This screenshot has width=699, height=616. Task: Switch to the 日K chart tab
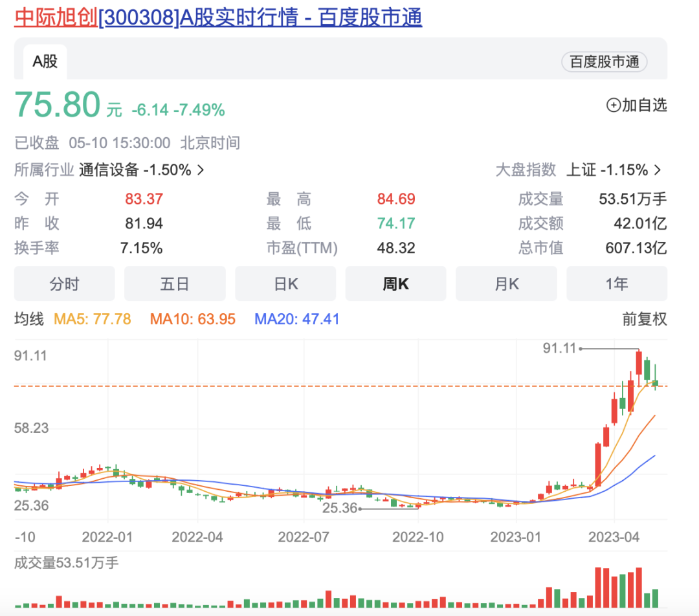(285, 283)
